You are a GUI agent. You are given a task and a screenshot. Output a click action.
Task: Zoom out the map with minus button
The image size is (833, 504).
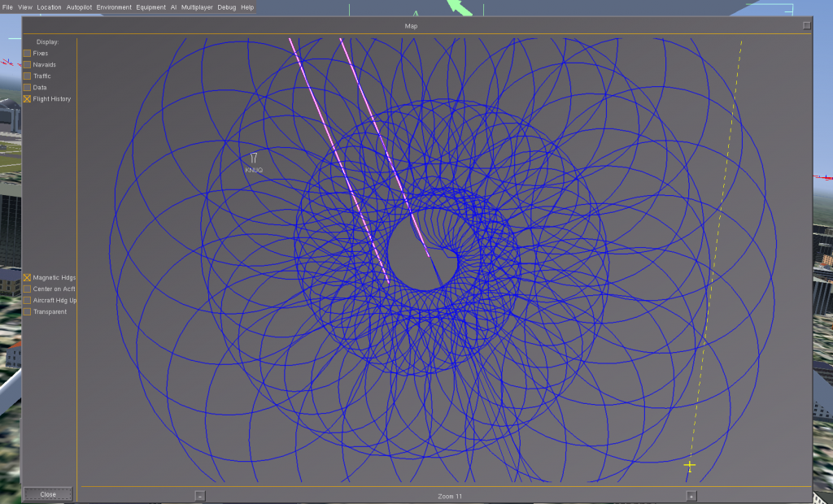(200, 496)
